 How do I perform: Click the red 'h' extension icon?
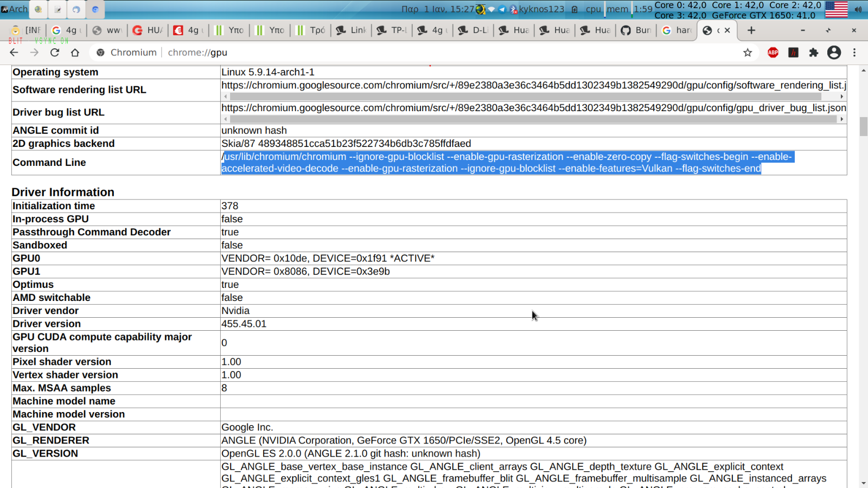tap(793, 53)
